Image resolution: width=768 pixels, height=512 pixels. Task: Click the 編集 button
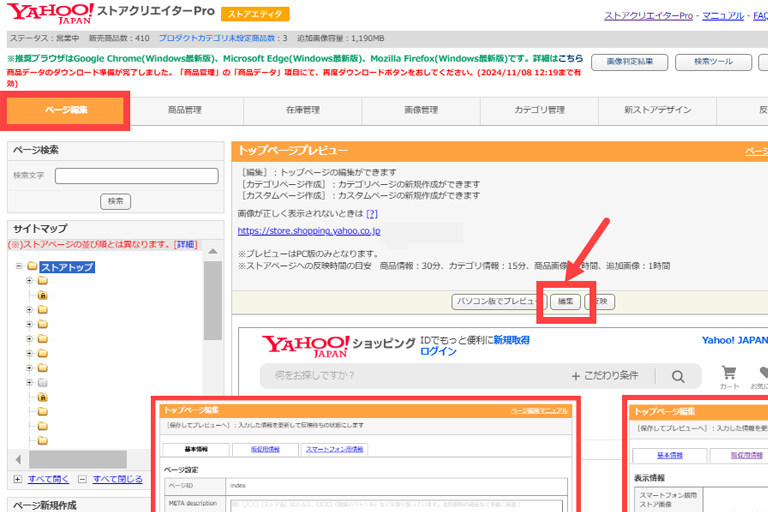pyautogui.click(x=565, y=301)
